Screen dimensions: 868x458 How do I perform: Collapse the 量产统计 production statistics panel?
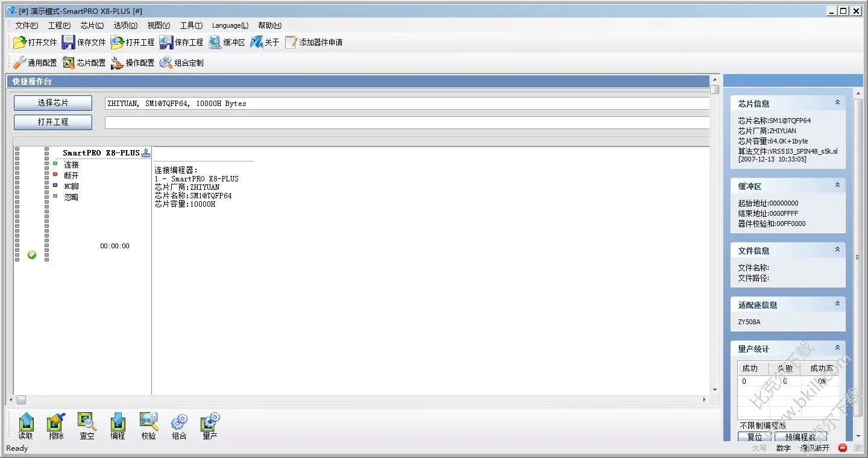837,348
